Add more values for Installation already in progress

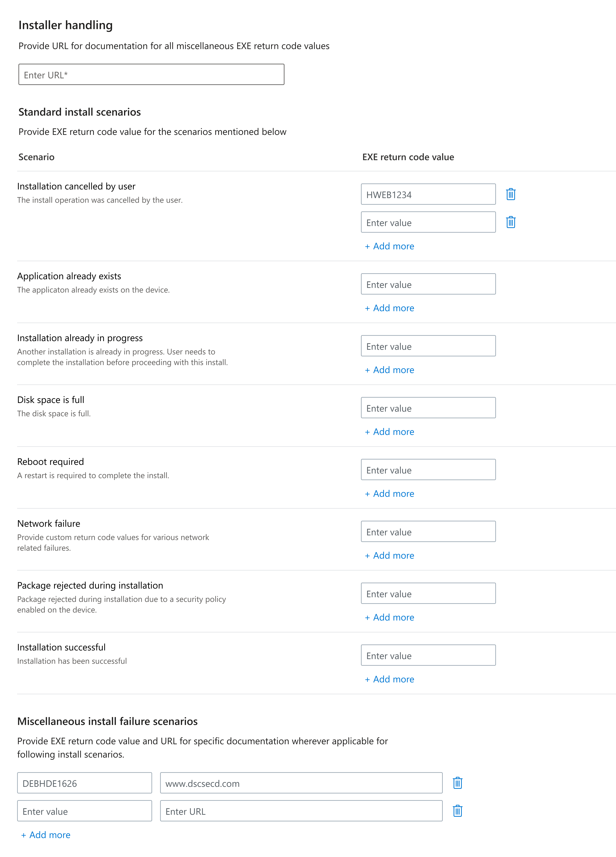point(389,370)
